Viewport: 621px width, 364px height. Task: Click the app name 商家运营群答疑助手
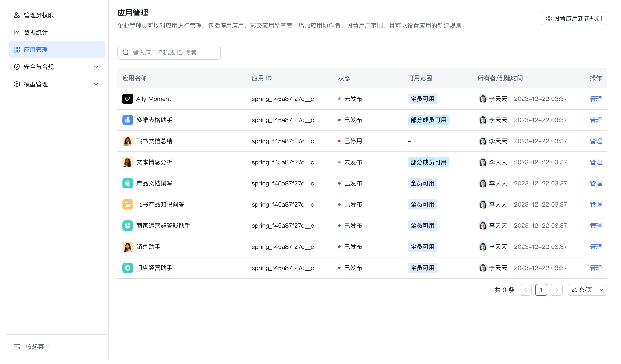click(166, 229)
